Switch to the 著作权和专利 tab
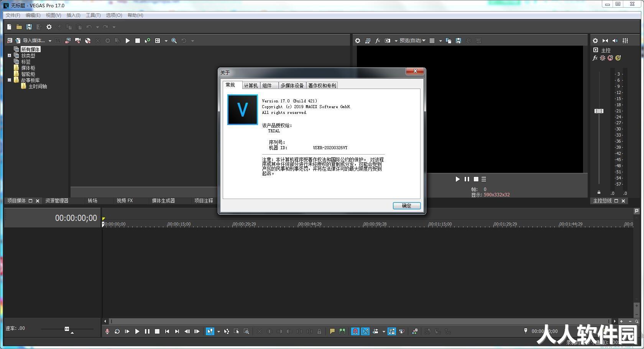This screenshot has width=644, height=349. (322, 86)
